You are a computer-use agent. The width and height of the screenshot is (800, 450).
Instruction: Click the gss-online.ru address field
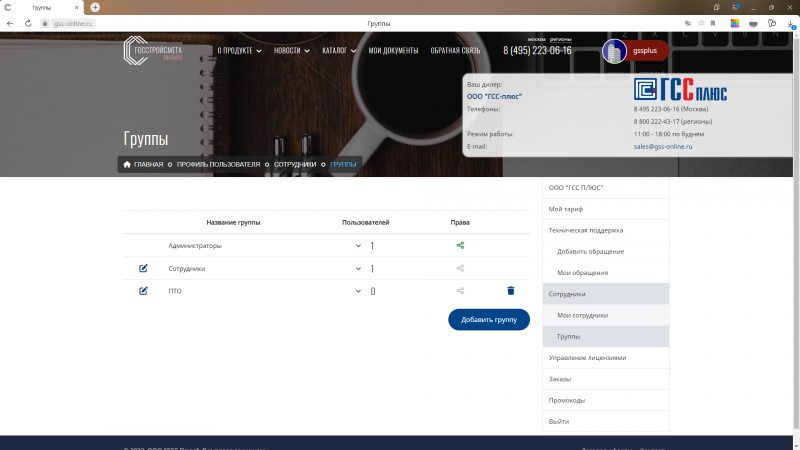pos(73,23)
